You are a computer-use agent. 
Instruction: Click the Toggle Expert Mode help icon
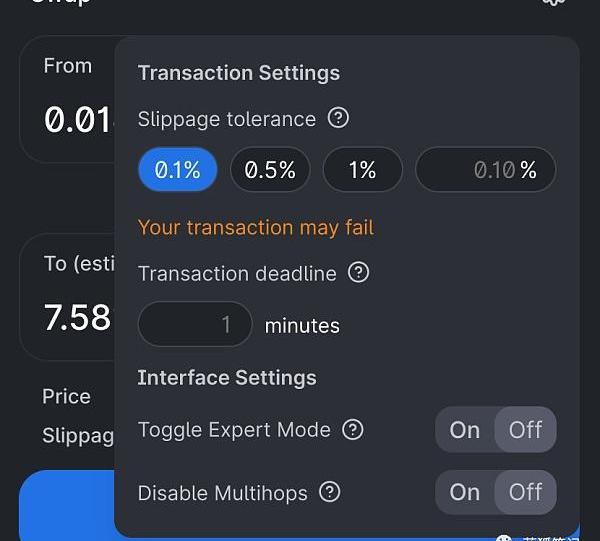(x=353, y=429)
